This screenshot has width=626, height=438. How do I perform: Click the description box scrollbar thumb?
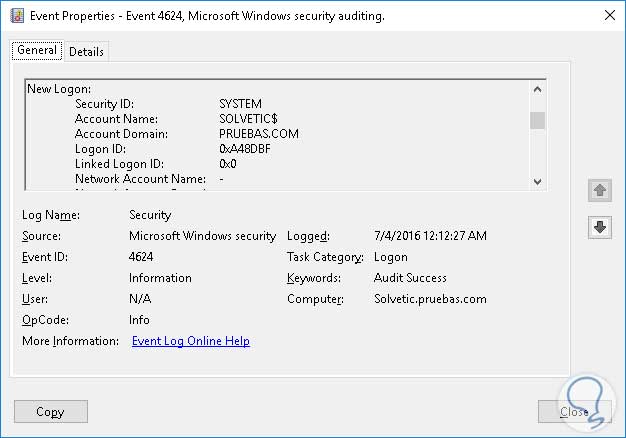tap(537, 121)
